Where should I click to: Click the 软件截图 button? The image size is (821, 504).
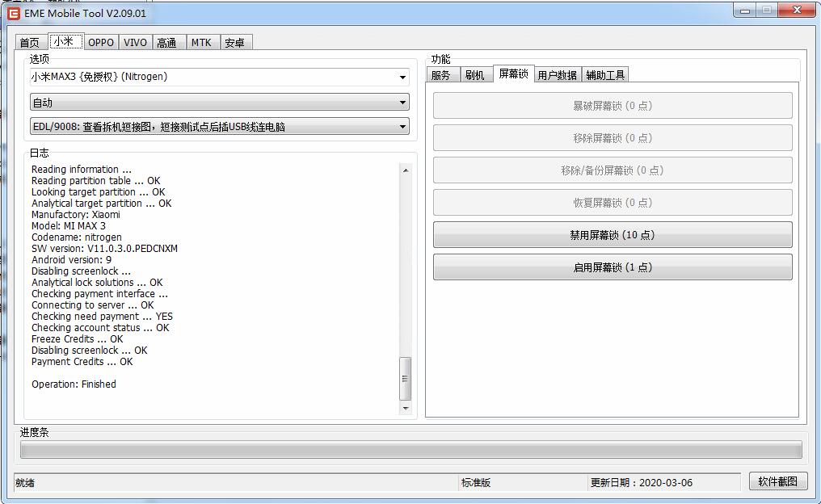[778, 481]
